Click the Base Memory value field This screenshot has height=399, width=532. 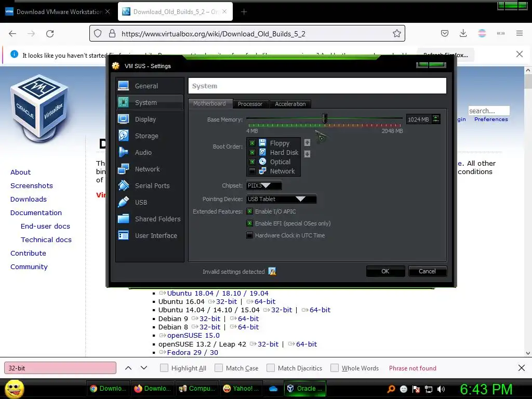(x=419, y=119)
